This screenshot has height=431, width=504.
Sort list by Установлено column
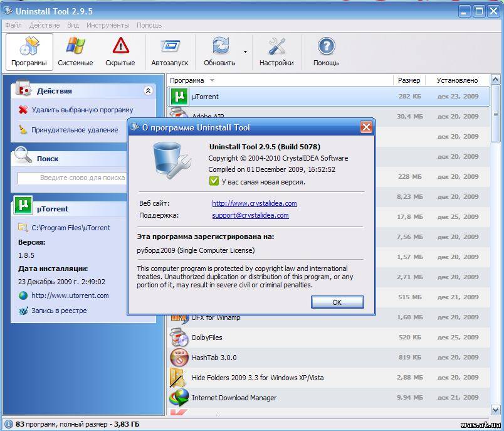click(x=457, y=80)
